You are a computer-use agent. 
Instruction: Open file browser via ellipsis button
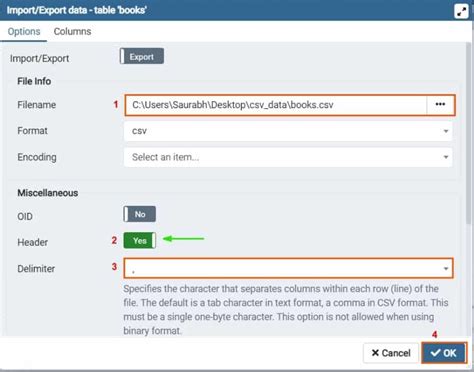pos(440,105)
